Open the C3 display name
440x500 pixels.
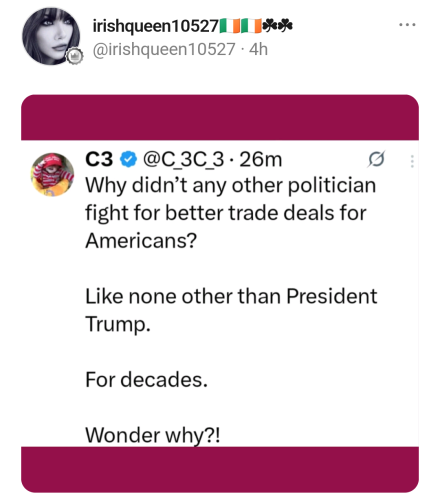point(99,159)
